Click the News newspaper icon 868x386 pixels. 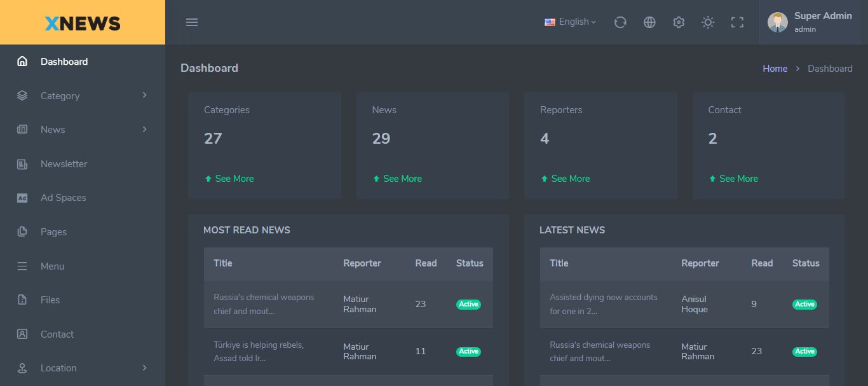(22, 130)
